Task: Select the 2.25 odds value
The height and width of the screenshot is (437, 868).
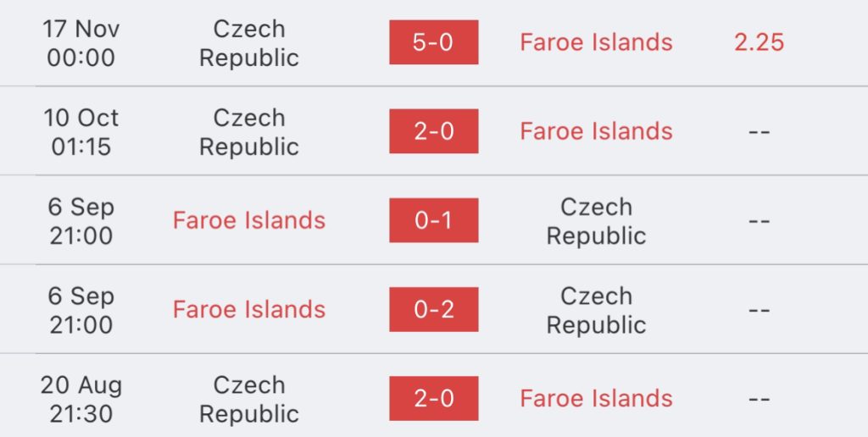Action: 759,42
